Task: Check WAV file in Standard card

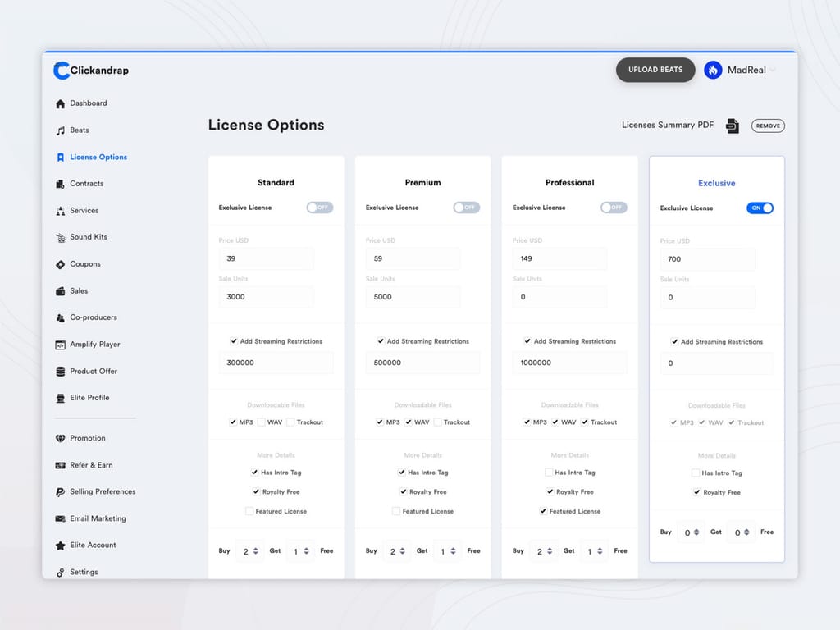Action: (262, 422)
